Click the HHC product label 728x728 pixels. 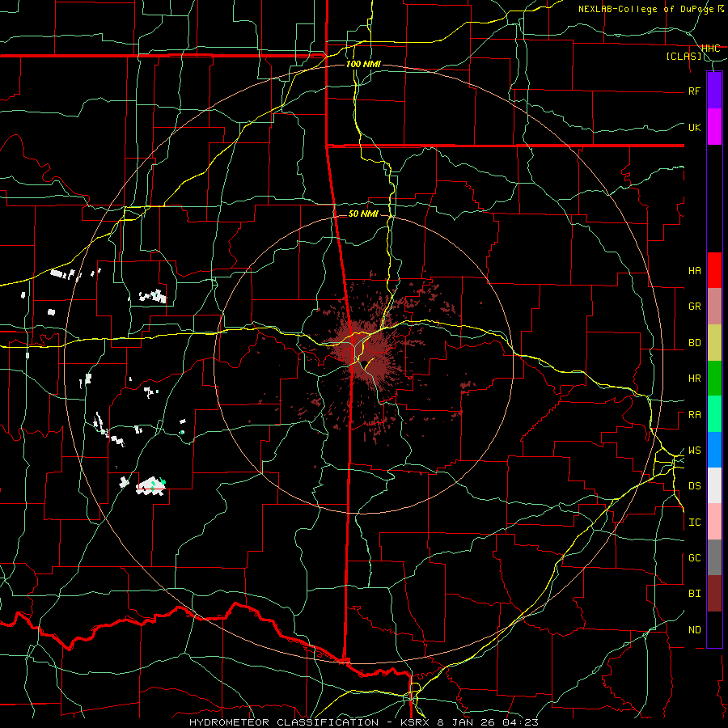pos(710,49)
